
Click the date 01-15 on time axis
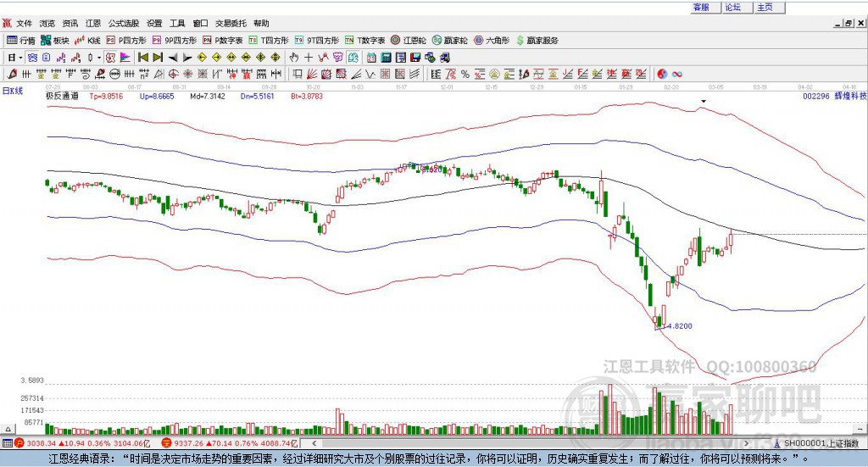coord(581,87)
